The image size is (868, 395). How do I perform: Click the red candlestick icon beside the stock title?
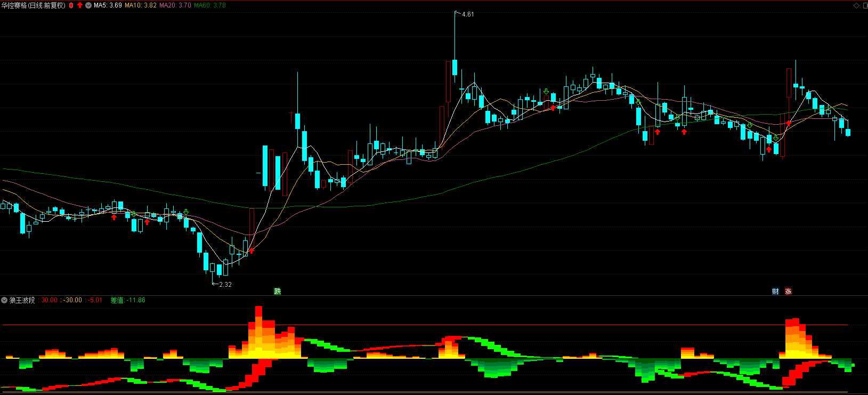tap(71, 5)
